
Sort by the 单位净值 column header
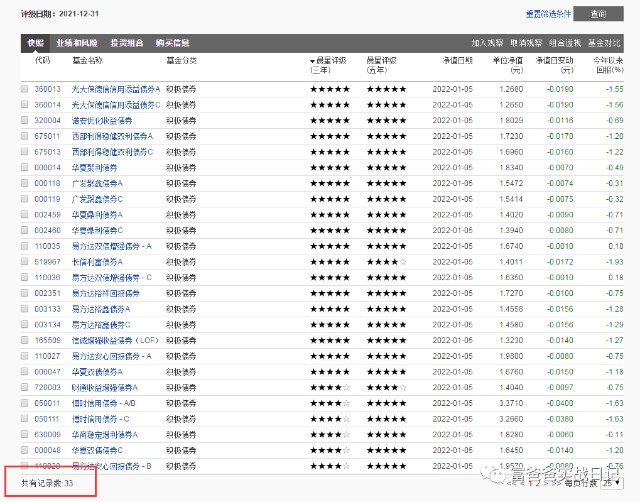[509, 66]
